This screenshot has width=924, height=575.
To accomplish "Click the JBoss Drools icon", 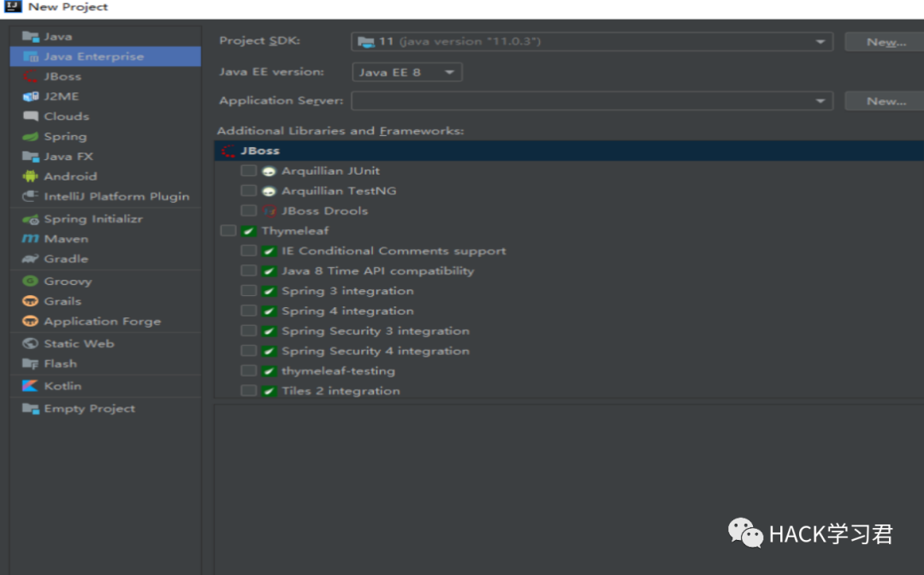I will click(269, 210).
